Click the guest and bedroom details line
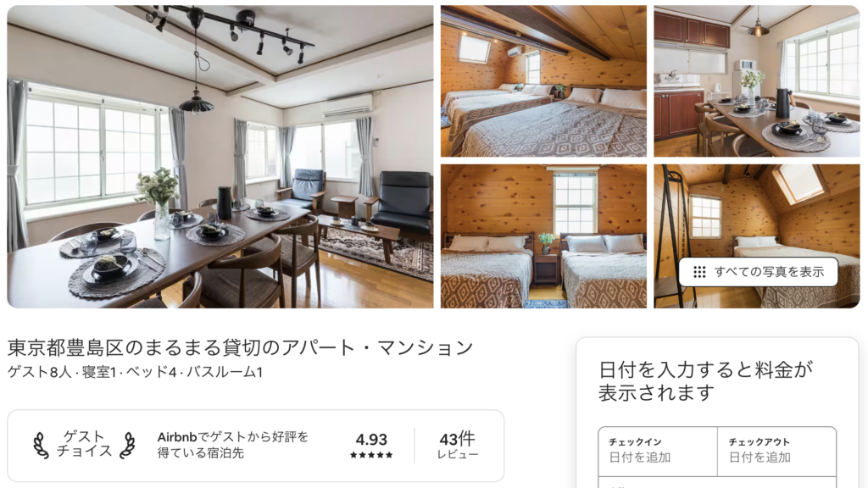 135,373
